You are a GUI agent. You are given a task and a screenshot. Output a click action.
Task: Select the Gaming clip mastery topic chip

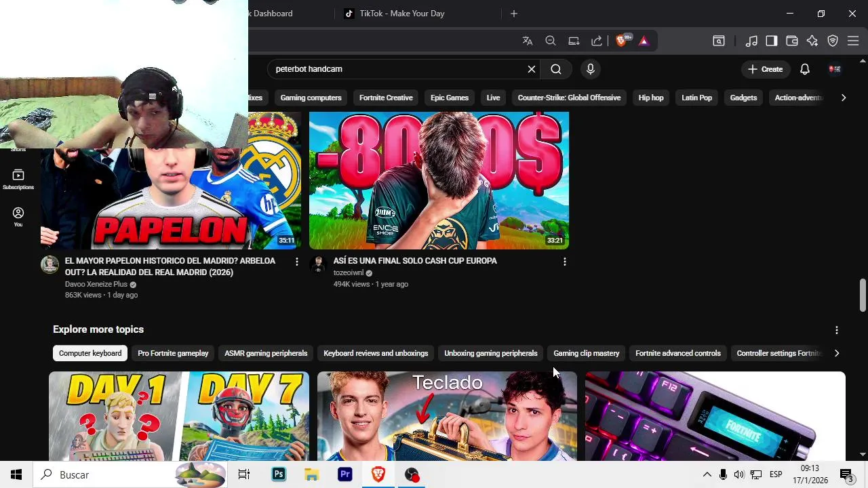click(x=587, y=353)
